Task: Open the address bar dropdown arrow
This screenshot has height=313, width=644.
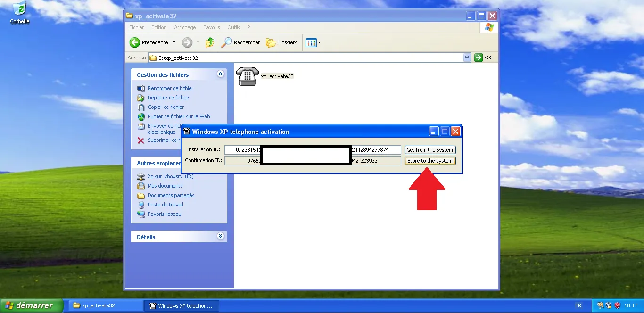Action: tap(467, 58)
